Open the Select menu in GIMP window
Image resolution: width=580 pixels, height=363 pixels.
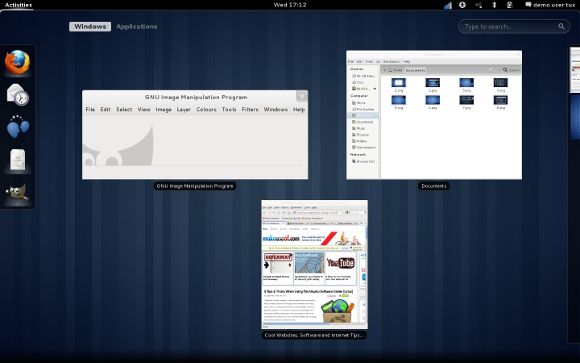[124, 109]
